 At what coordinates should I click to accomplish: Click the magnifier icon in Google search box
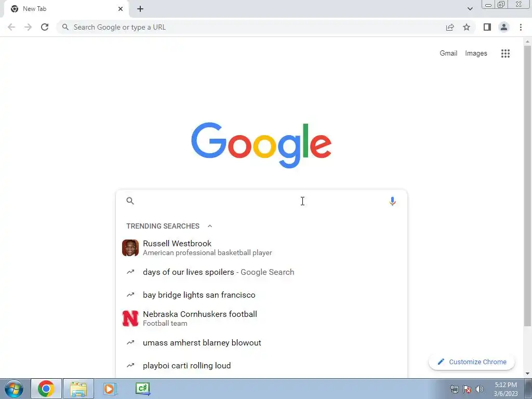130,201
